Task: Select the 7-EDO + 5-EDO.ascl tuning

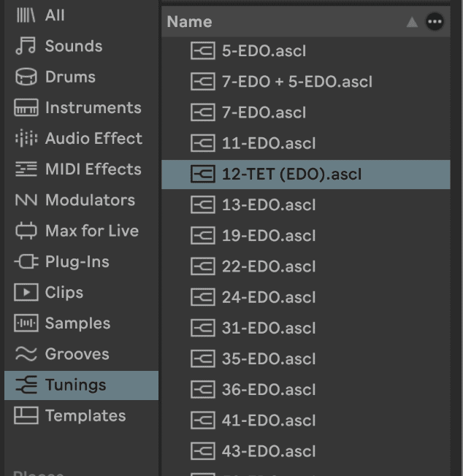Action: tap(296, 82)
